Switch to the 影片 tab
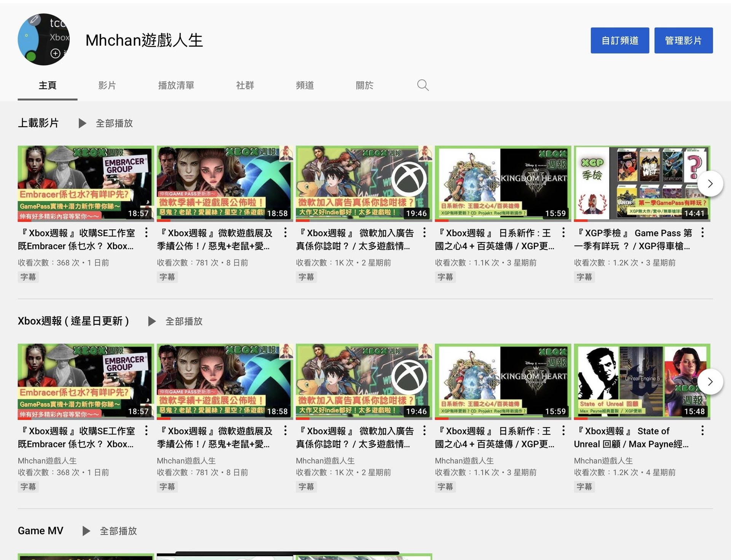The width and height of the screenshot is (731, 560). pyautogui.click(x=107, y=85)
